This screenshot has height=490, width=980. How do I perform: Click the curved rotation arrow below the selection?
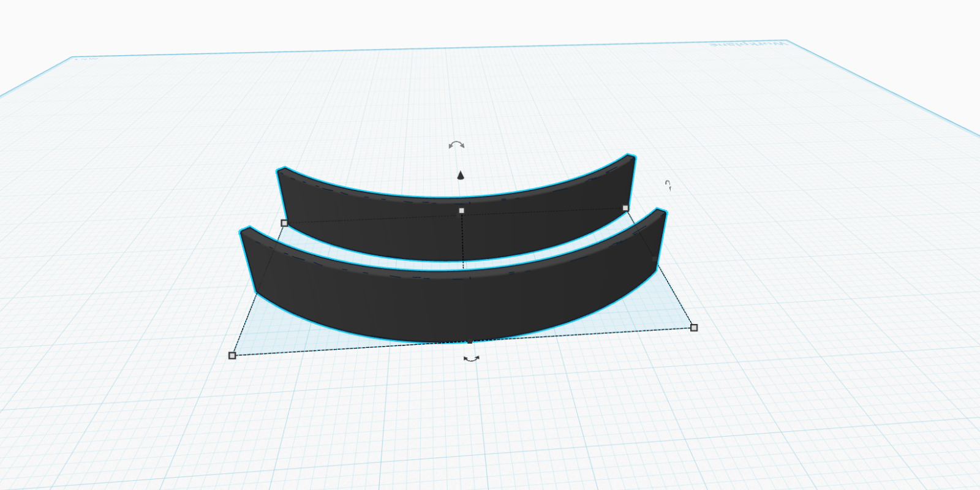(x=471, y=359)
